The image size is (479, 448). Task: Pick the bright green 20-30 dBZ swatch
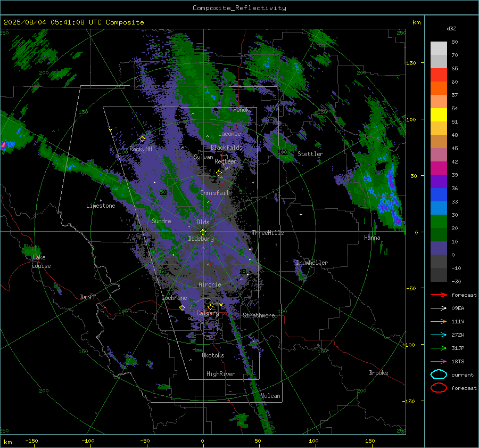click(x=439, y=222)
